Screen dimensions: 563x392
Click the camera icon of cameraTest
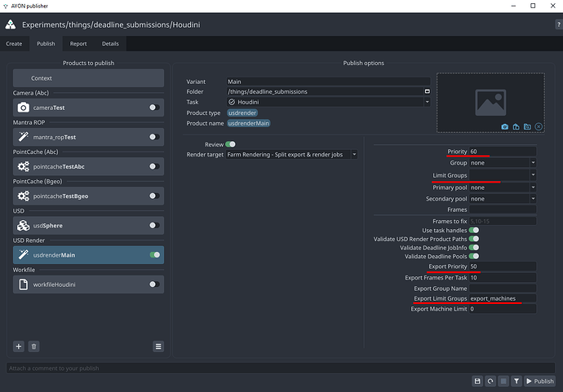(24, 108)
